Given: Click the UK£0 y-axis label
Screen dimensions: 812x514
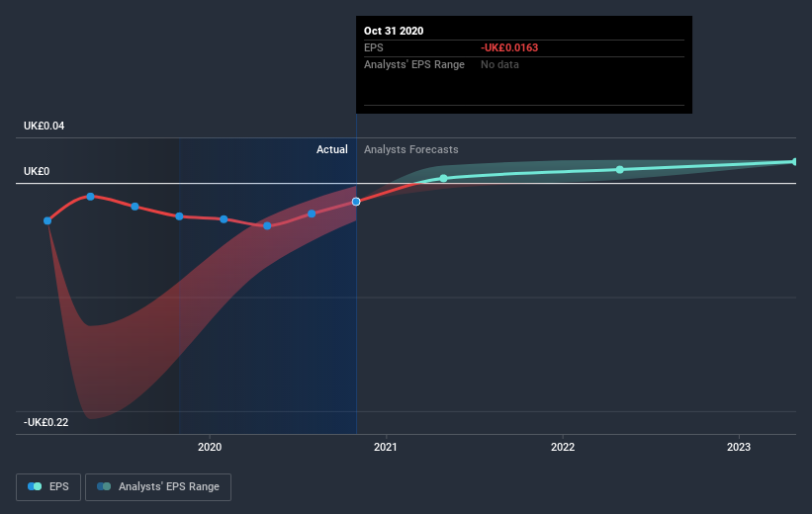Looking at the screenshot, I should pos(37,171).
